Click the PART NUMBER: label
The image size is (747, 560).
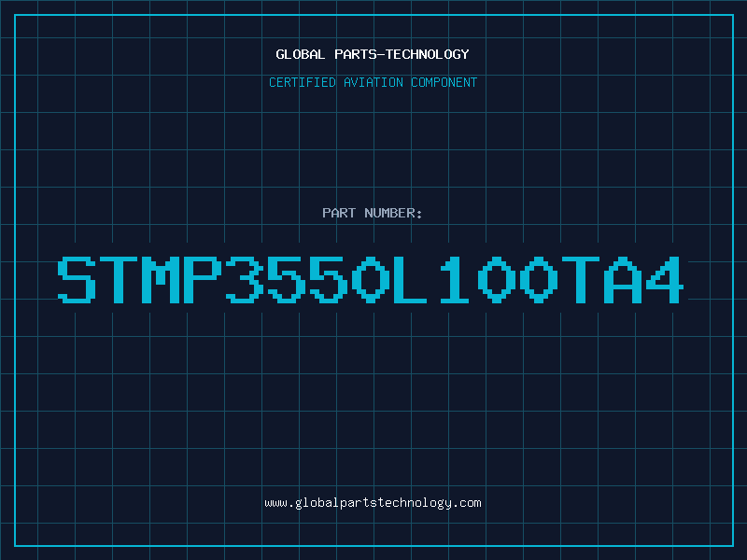(373, 213)
